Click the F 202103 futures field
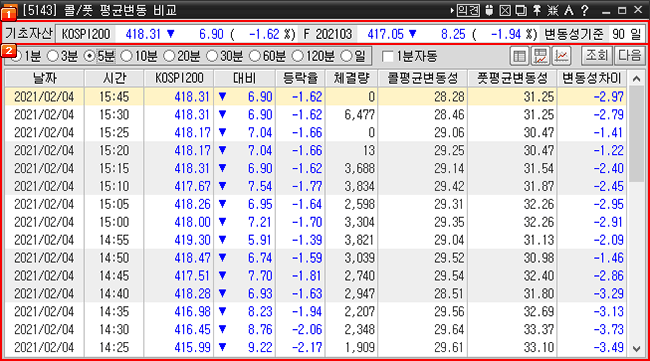This screenshot has width=650, height=361. (327, 34)
